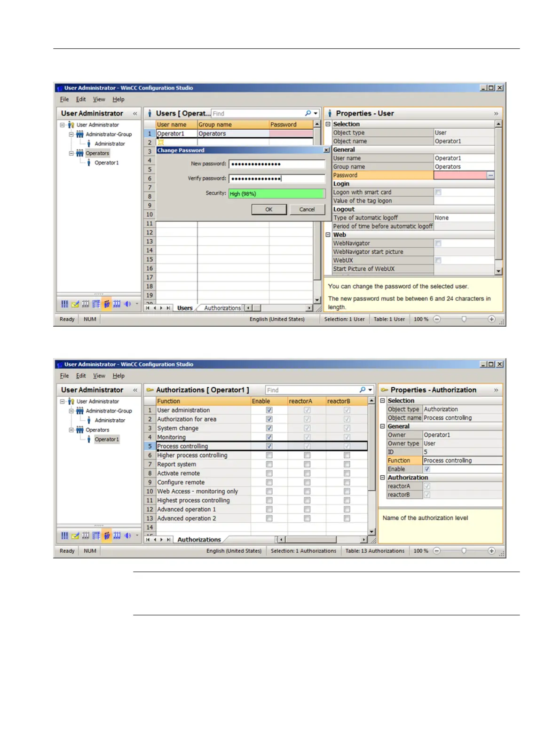This screenshot has height=746, width=560.
Task: Click the Verify password input field
Action: click(277, 179)
